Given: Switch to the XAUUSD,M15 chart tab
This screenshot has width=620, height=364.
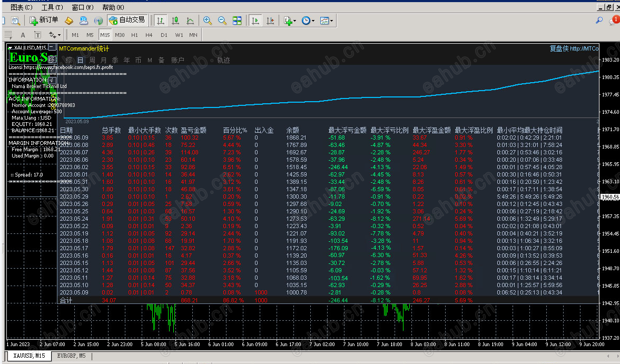Looking at the screenshot, I should tap(29, 356).
